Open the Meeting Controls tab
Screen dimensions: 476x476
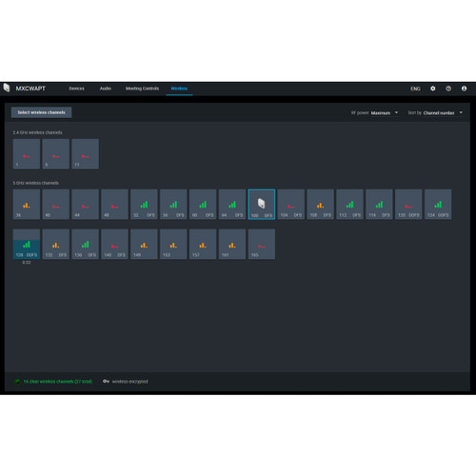[x=142, y=89]
